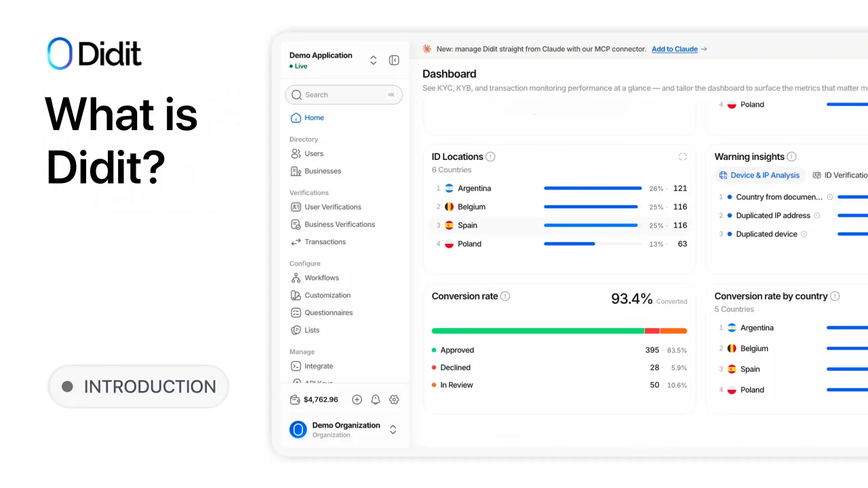Click the Integrate terminal icon
This screenshot has height=488, width=868.
point(296,366)
